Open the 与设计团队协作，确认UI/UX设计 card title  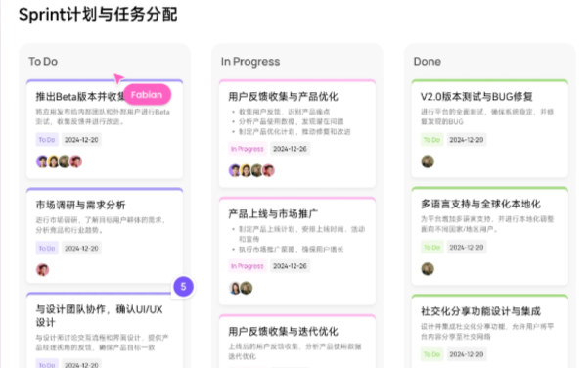click(x=100, y=315)
